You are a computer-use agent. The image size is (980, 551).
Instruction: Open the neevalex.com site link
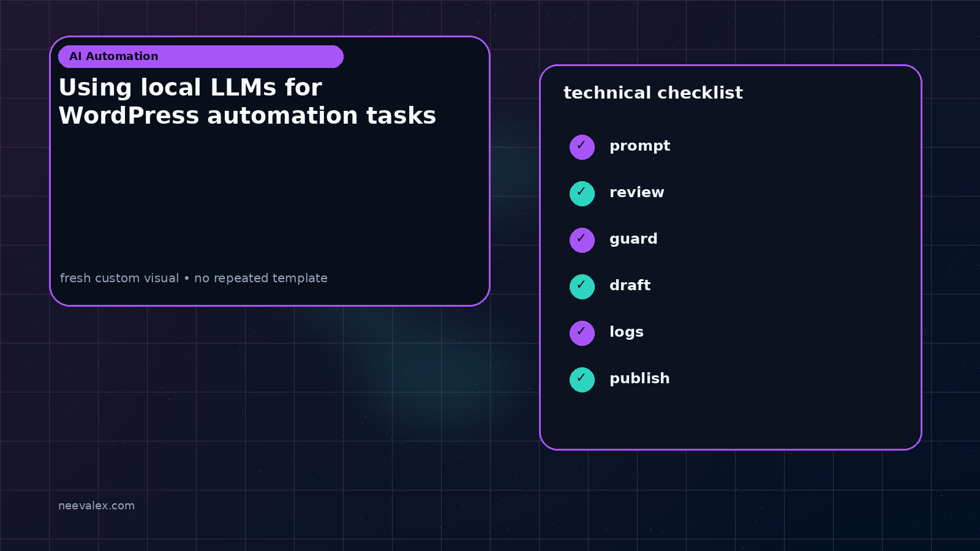tap(96, 506)
